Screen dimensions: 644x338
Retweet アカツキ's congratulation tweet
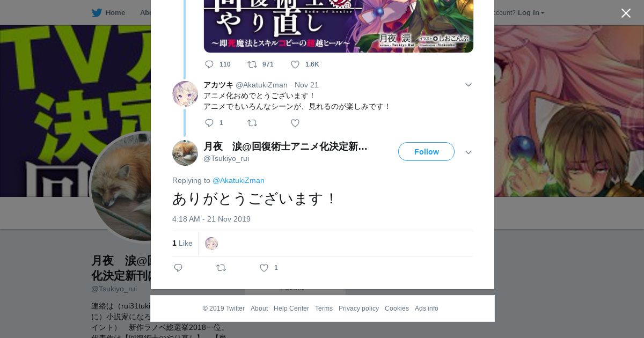point(252,123)
